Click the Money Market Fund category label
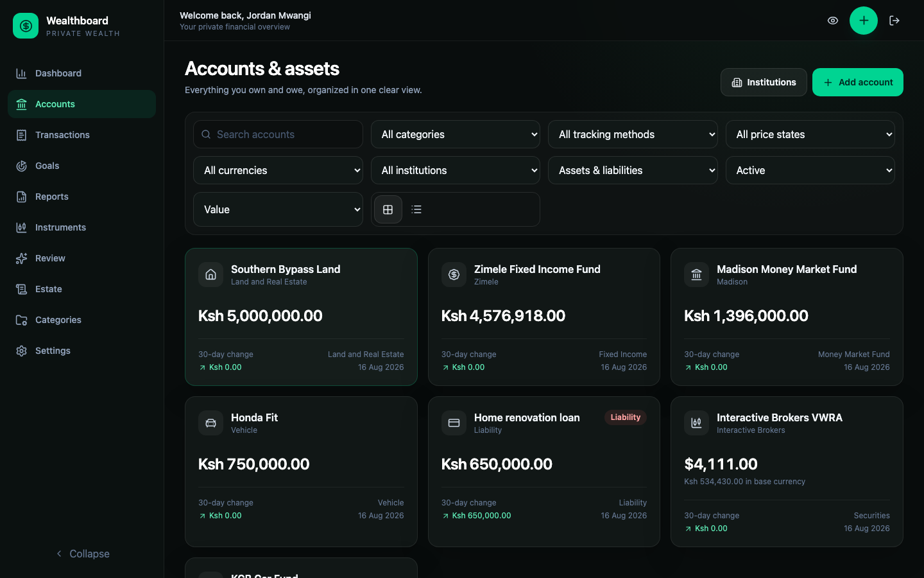This screenshot has height=578, width=924. (854, 355)
